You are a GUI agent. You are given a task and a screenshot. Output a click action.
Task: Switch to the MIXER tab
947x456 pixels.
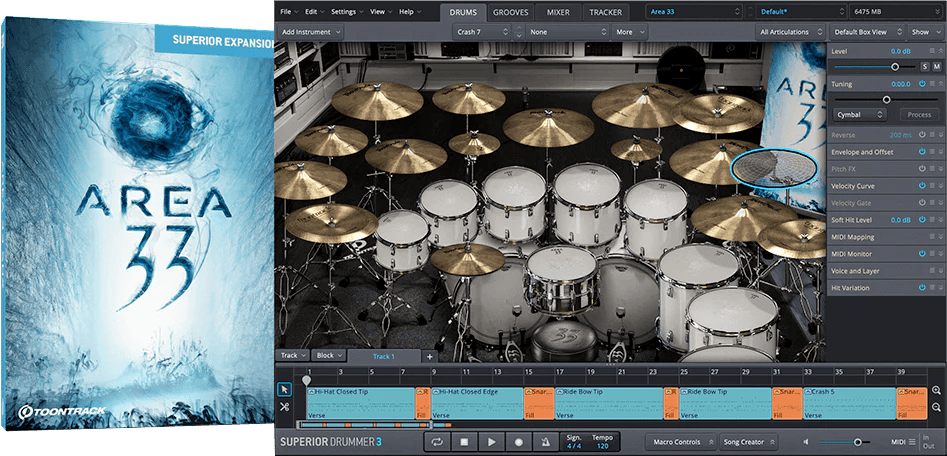pyautogui.click(x=559, y=12)
